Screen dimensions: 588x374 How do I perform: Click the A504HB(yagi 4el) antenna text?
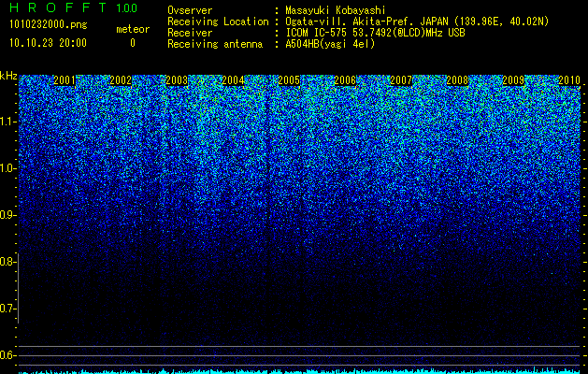tap(330, 44)
